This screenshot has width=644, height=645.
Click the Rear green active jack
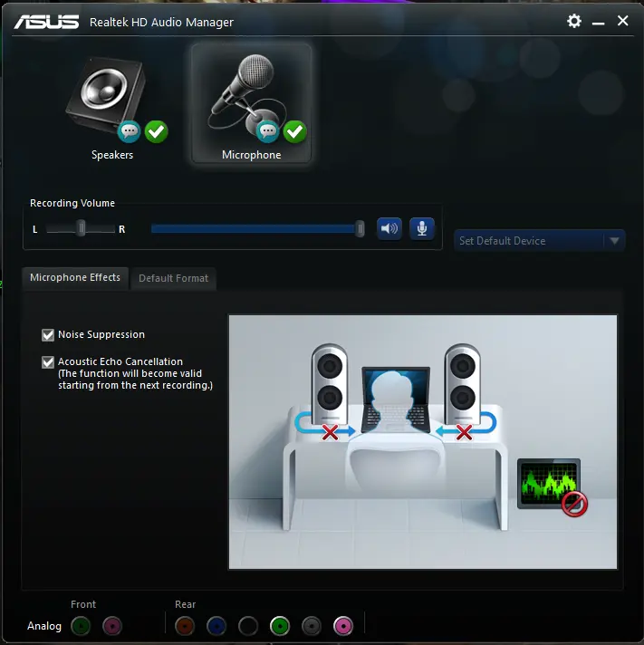(x=280, y=626)
